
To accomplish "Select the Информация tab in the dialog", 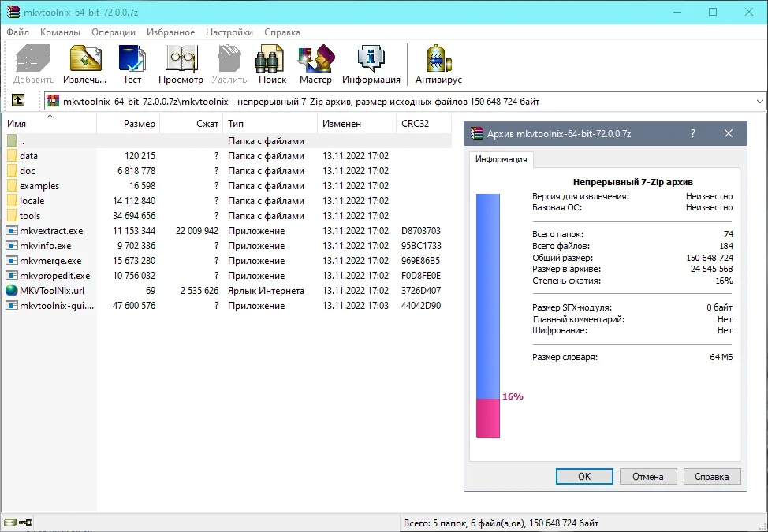I will pyautogui.click(x=501, y=159).
